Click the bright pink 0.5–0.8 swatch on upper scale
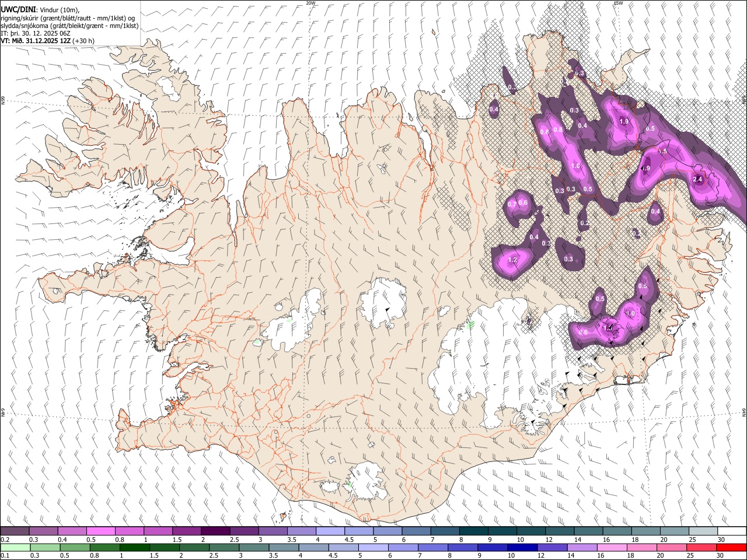This screenshot has height=560, width=747. point(101,531)
